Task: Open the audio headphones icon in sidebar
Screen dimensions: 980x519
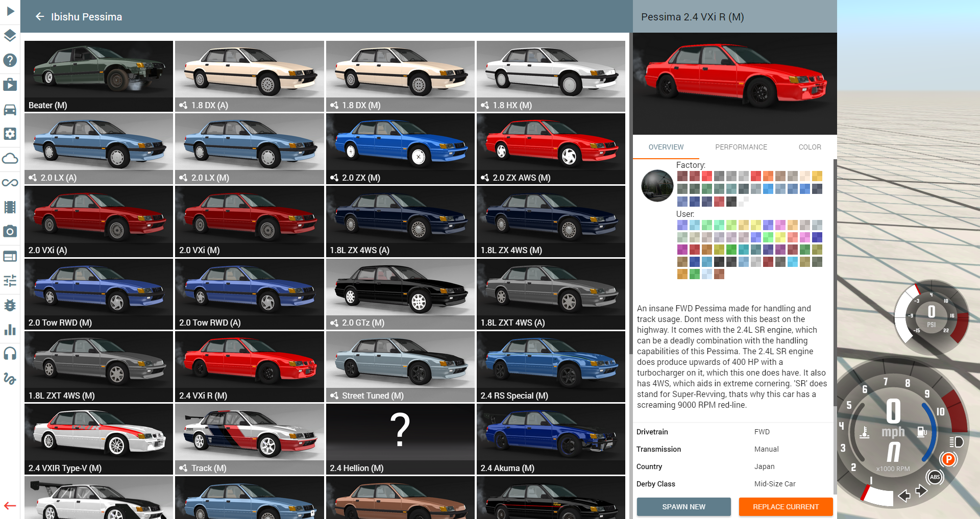Action: pyautogui.click(x=10, y=353)
